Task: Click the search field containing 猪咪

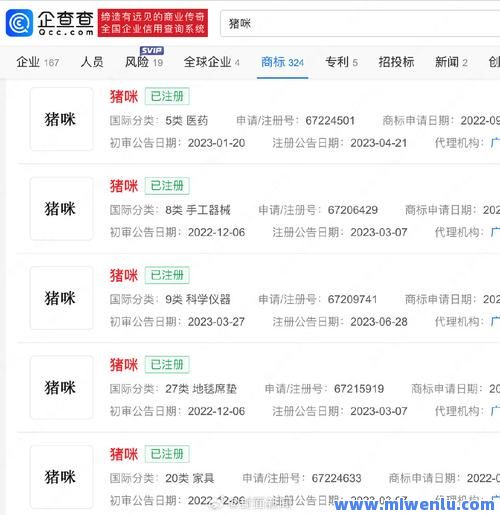Action: click(x=360, y=24)
